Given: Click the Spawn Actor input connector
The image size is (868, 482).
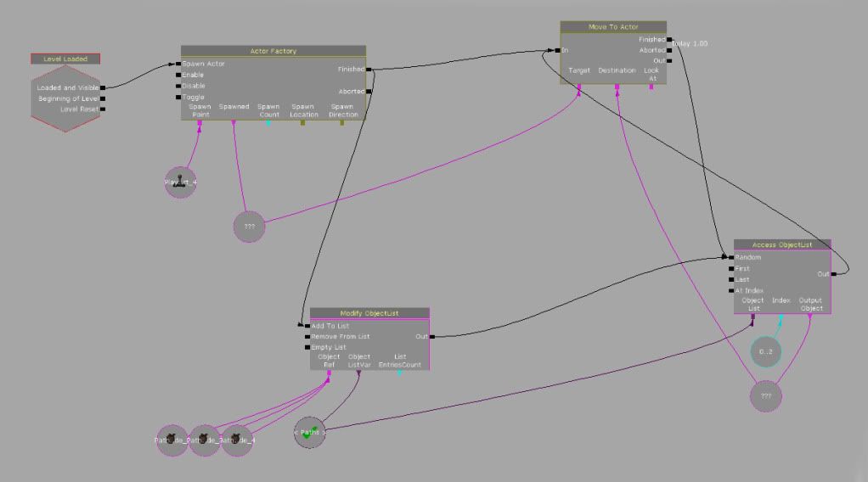Looking at the screenshot, I should [x=178, y=64].
